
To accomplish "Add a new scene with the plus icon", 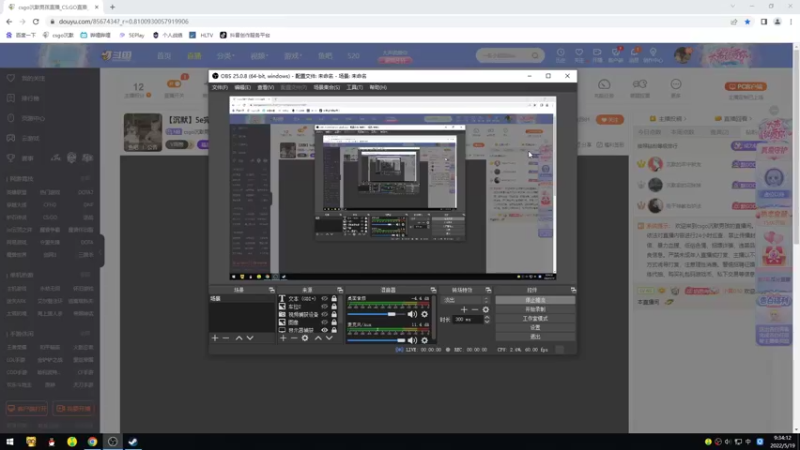I will [215, 338].
